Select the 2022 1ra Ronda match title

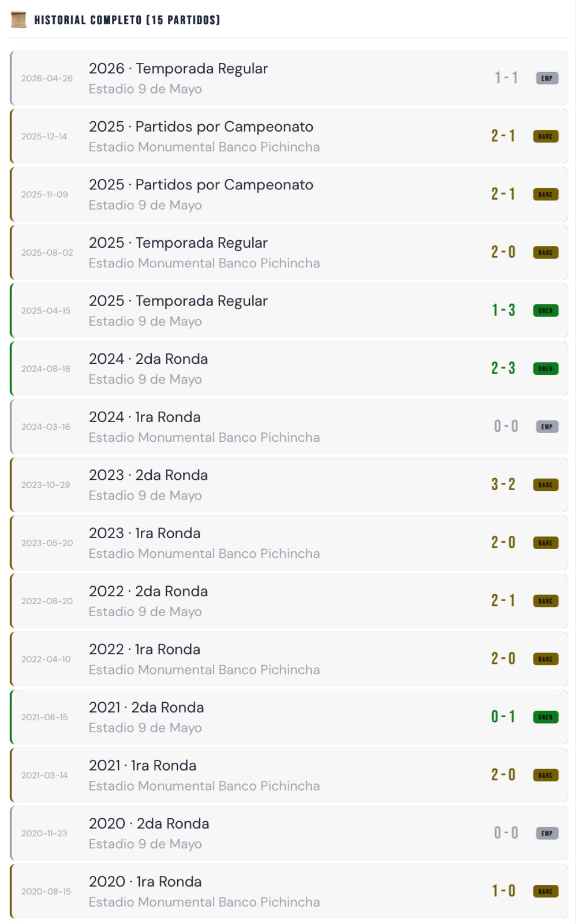tap(144, 649)
